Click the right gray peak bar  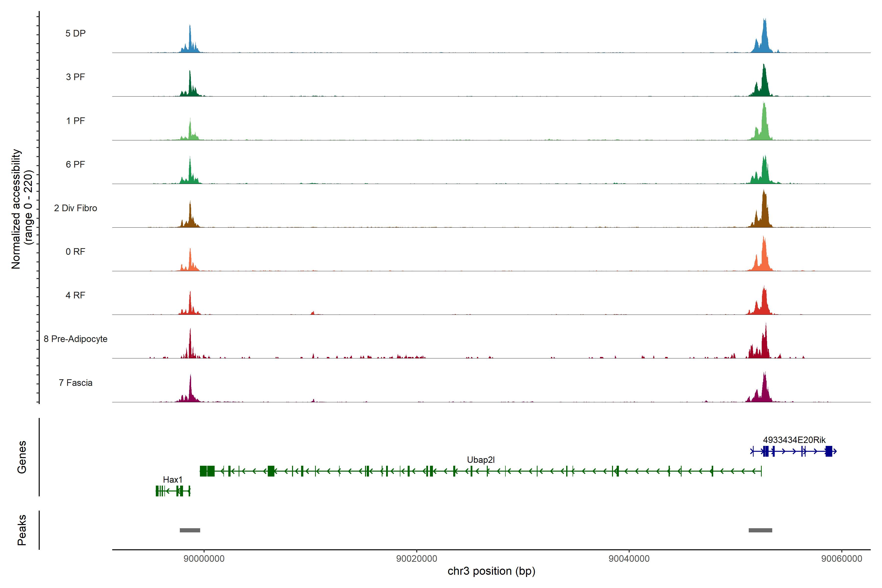coord(760,530)
